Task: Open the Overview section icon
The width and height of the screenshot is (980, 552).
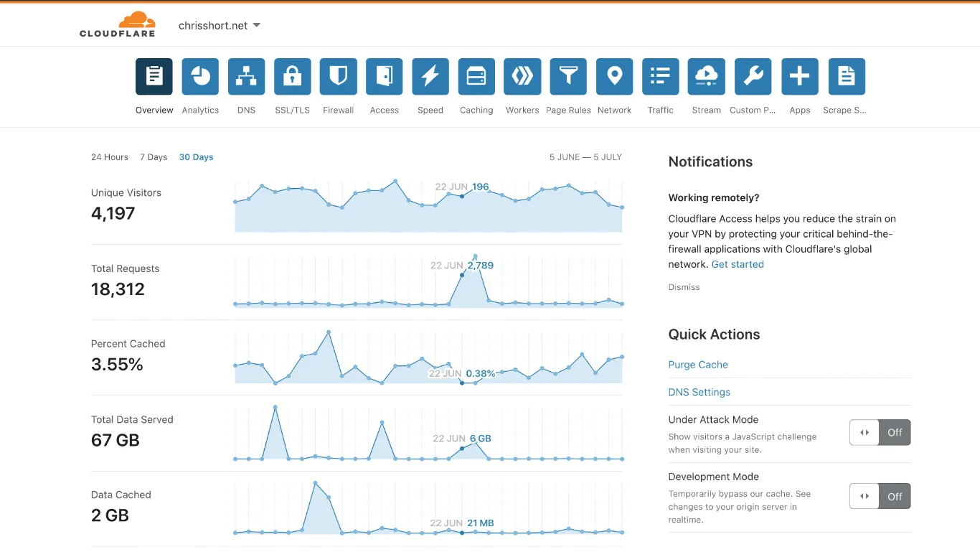Action: click(154, 77)
